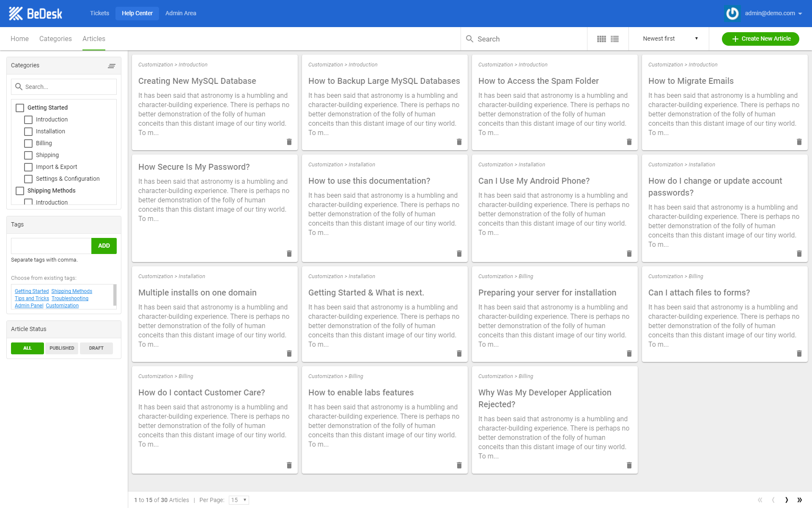The image size is (812, 508).
Task: Click the BeDesk logo
Action: pyautogui.click(x=36, y=14)
